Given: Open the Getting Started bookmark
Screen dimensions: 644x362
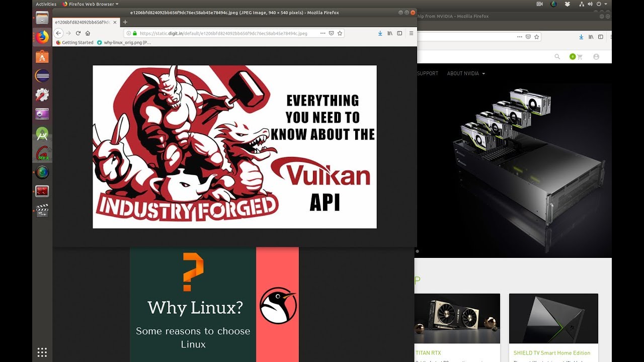Looking at the screenshot, I should 75,43.
